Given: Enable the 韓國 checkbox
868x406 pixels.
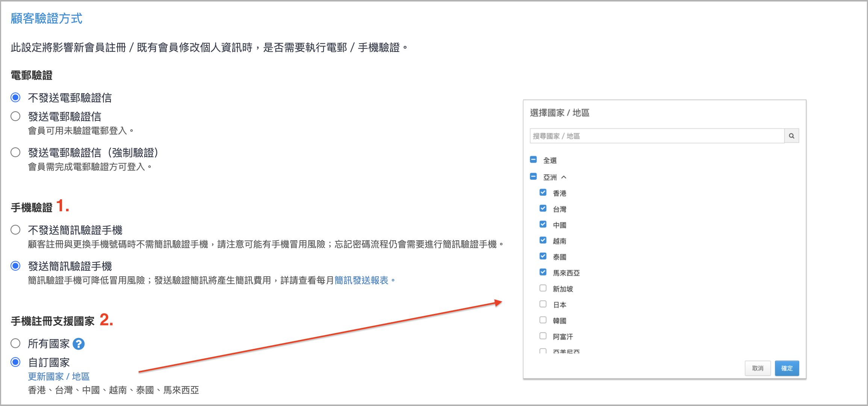Looking at the screenshot, I should [543, 320].
